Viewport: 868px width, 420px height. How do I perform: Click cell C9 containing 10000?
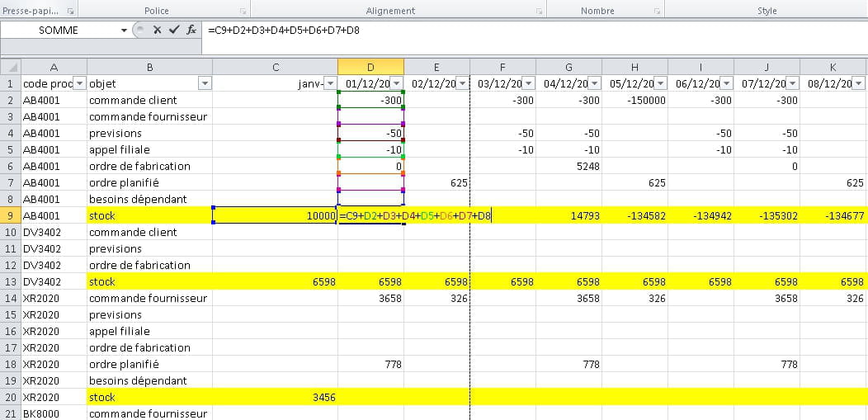pyautogui.click(x=275, y=216)
